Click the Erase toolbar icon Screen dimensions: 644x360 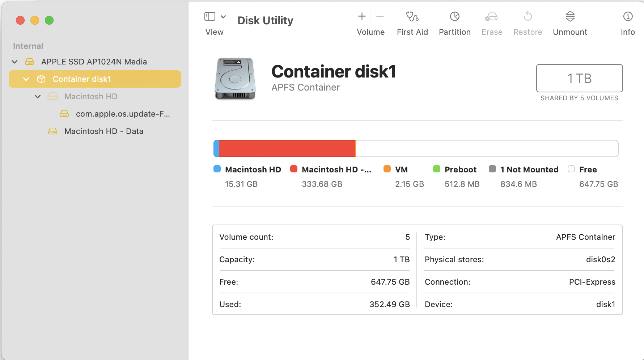point(491,17)
